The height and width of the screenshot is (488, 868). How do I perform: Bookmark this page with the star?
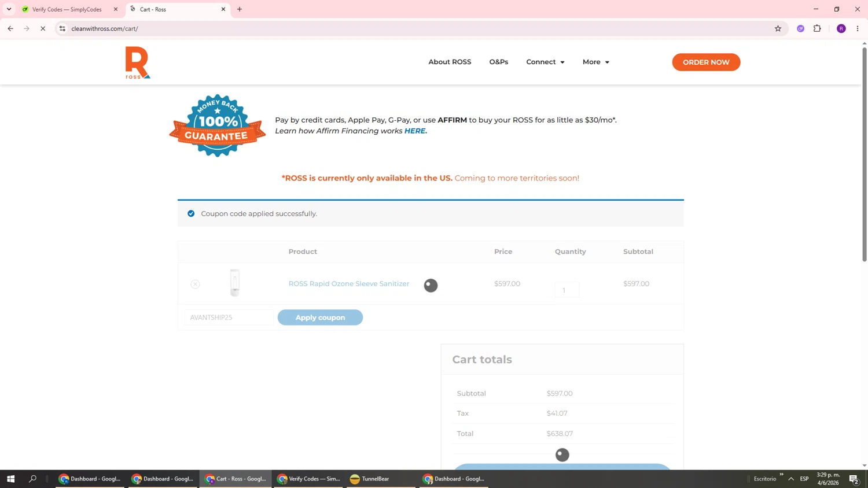(778, 28)
